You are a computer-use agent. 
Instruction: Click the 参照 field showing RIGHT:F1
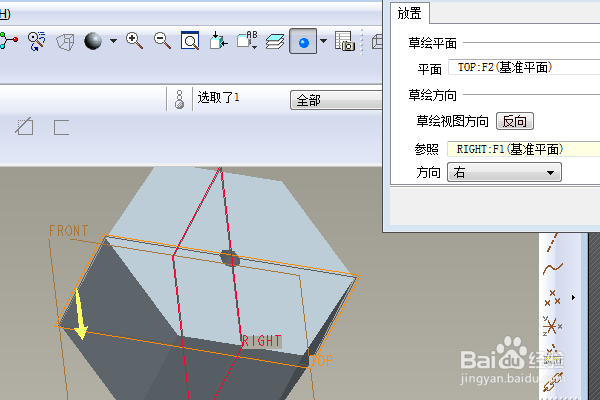point(524,149)
